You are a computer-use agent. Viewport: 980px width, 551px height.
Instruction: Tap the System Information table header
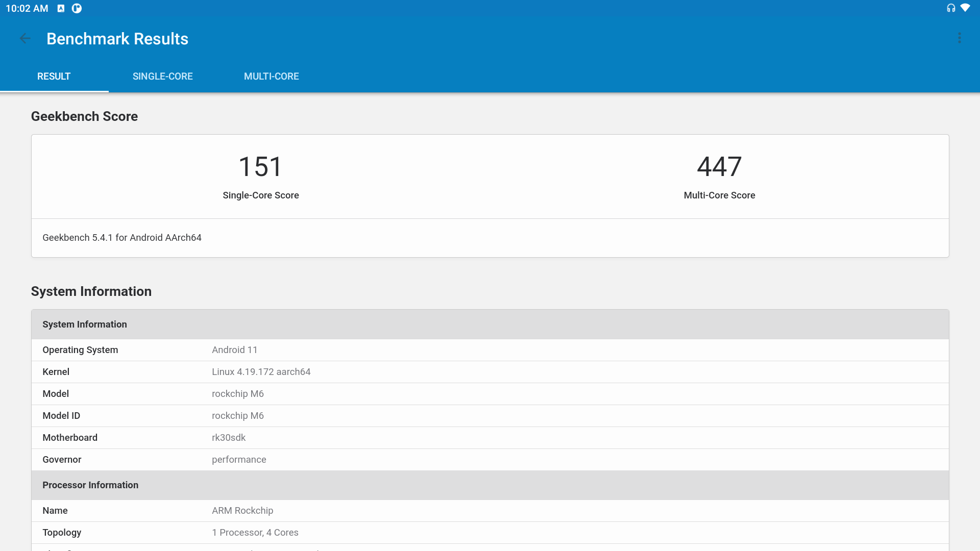pos(490,324)
